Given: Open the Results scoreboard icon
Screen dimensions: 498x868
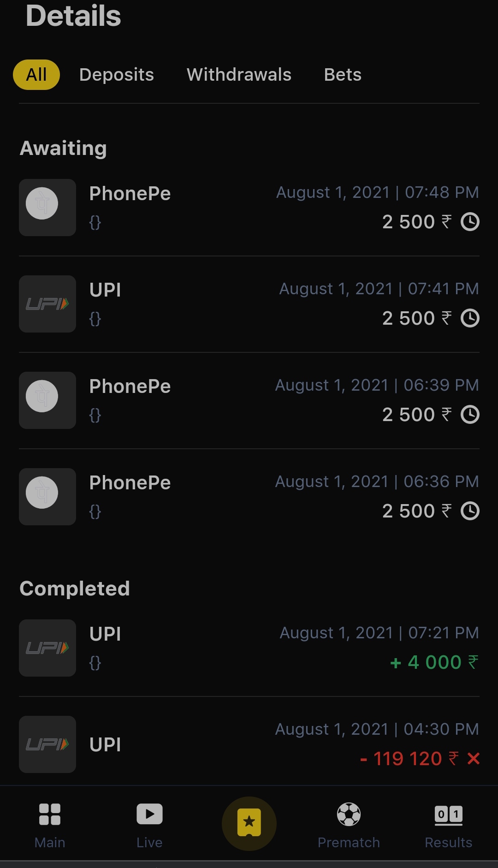Looking at the screenshot, I should [448, 814].
